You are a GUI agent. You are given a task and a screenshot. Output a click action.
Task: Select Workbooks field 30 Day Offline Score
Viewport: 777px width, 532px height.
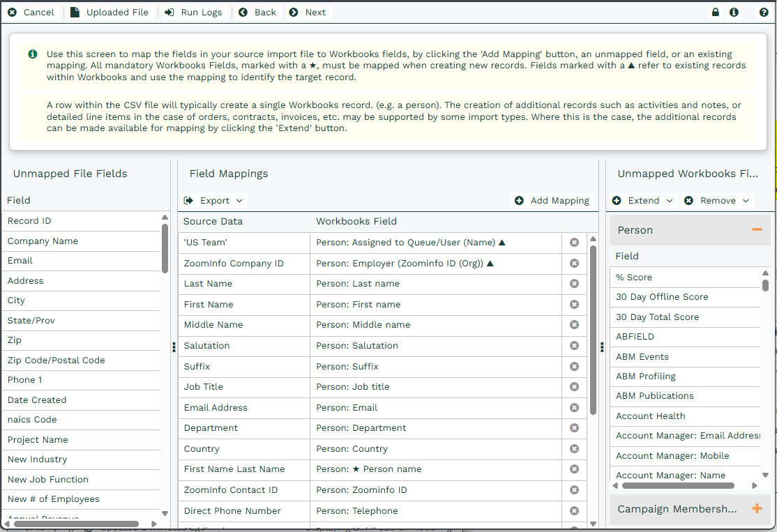pyautogui.click(x=686, y=297)
